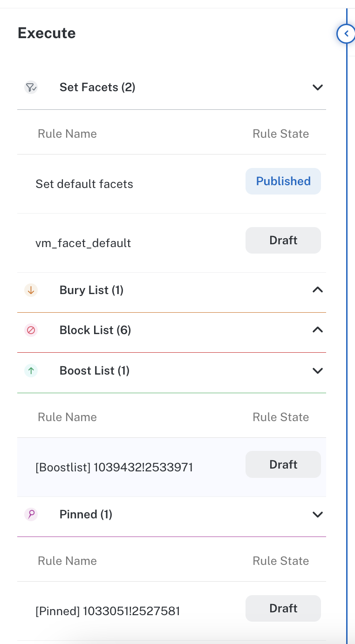Image resolution: width=355 pixels, height=644 pixels.
Task: Click the Block List prohibited icon
Action: click(x=31, y=330)
